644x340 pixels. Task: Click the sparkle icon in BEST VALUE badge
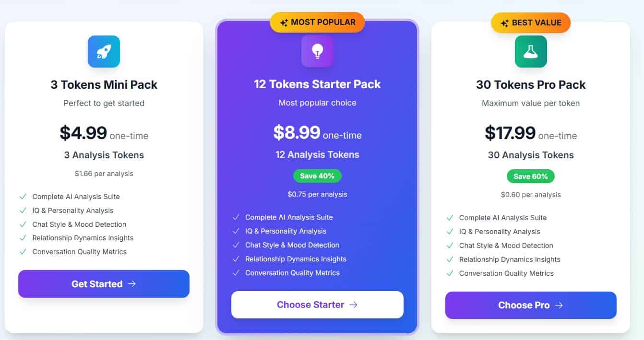(x=504, y=23)
